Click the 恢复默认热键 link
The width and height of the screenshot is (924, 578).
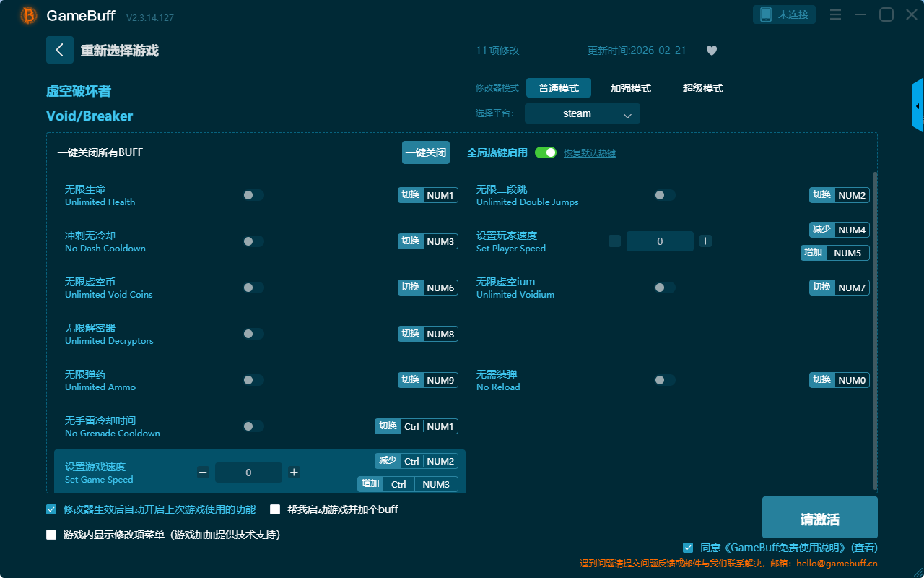click(x=589, y=153)
